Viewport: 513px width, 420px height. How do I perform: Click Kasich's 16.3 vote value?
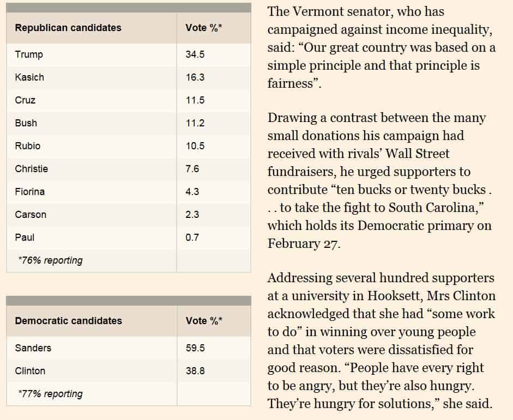(x=195, y=77)
